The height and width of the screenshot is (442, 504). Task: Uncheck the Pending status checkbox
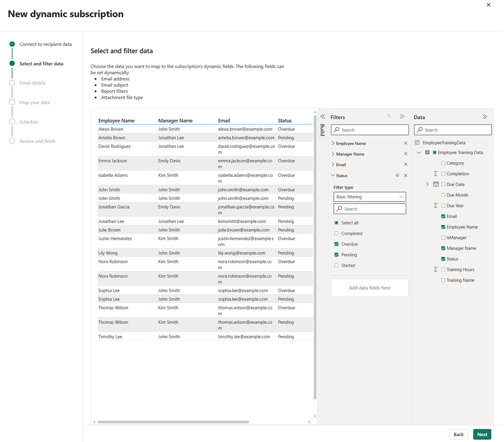[x=336, y=255]
